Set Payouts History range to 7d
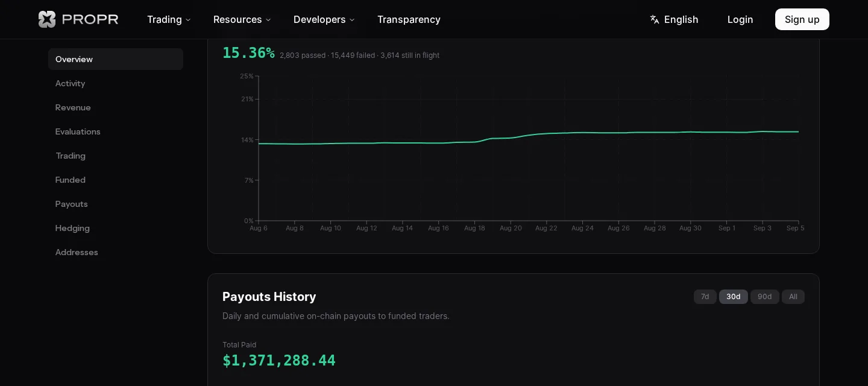This screenshot has width=868, height=386. [x=705, y=297]
